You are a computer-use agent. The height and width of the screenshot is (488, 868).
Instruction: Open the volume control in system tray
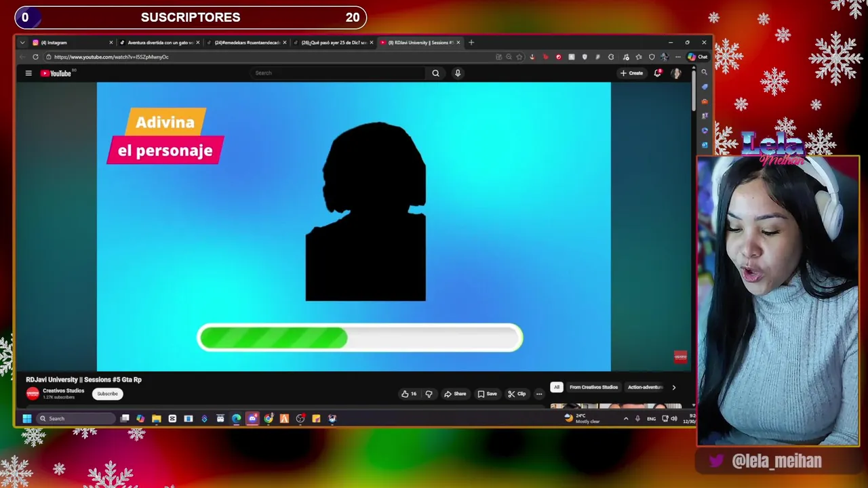tap(673, 419)
